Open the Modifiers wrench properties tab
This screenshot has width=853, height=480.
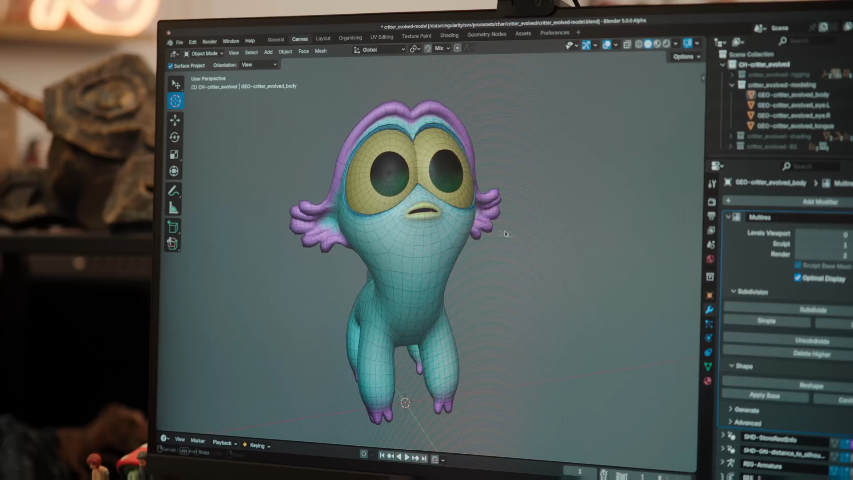(709, 308)
